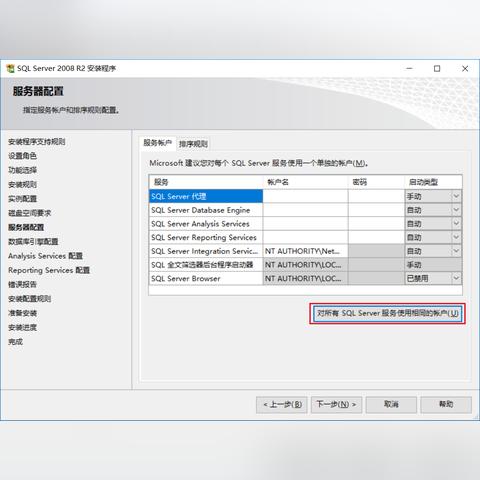Screen dimensions: 480x480
Task: Click 磁盘空间要求 step in sidebar
Action: [30, 213]
